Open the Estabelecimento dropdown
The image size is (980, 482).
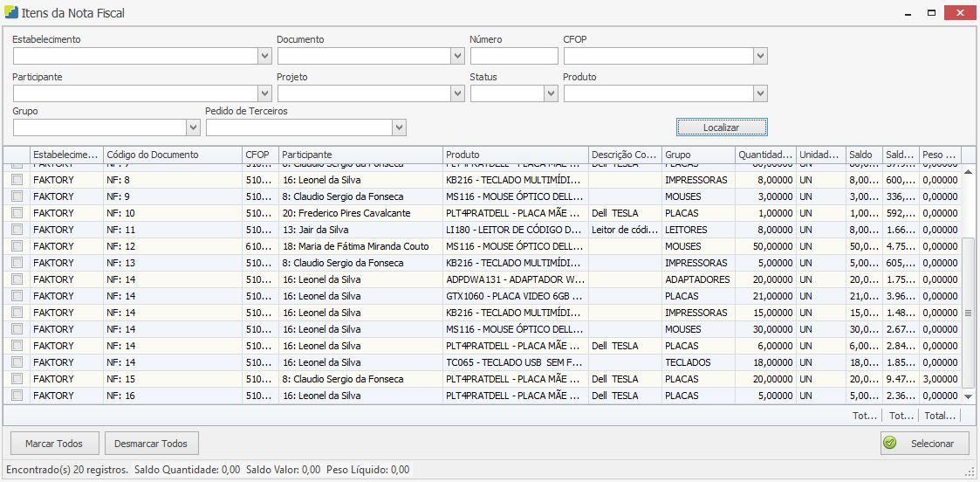[265, 57]
